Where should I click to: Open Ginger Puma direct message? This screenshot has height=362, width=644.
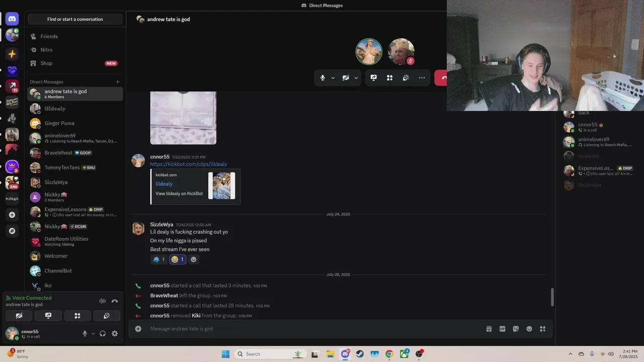click(75, 123)
